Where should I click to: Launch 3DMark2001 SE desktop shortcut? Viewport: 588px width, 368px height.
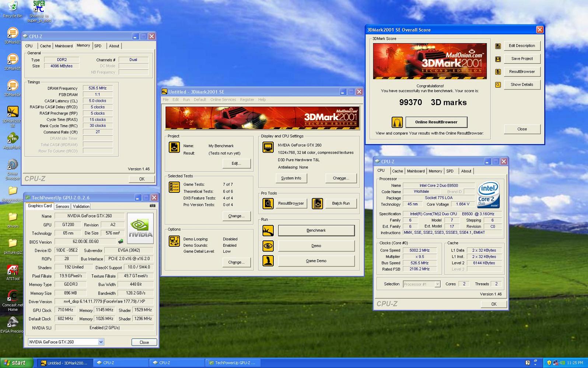coord(12,117)
